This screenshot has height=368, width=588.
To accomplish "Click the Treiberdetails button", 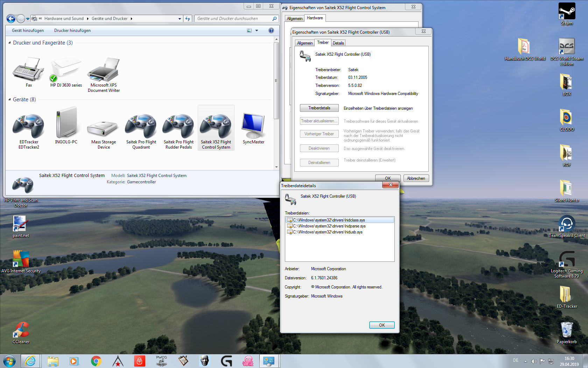I will pos(319,108).
